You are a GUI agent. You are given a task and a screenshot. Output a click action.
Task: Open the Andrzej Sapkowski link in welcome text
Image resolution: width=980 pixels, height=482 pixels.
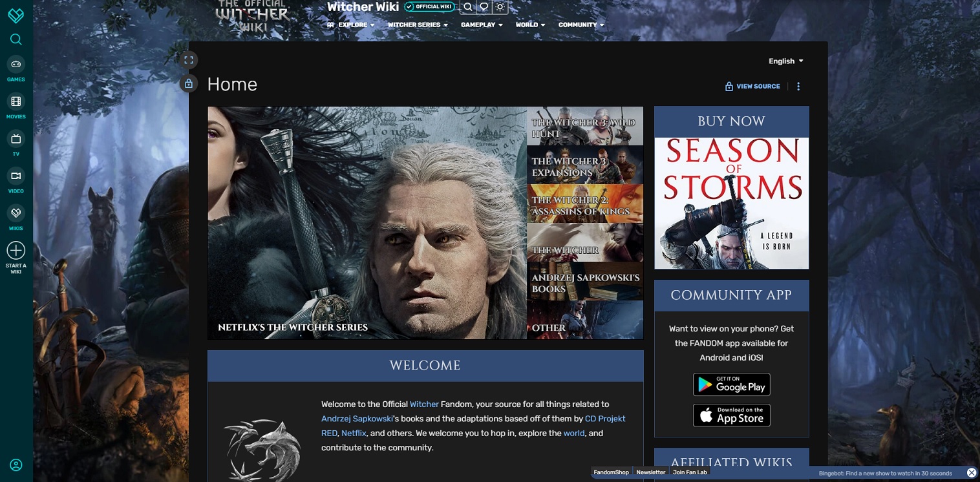point(357,418)
